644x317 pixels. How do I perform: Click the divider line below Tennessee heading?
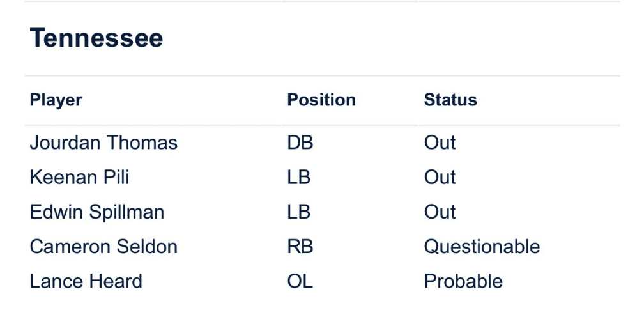pos(322,76)
